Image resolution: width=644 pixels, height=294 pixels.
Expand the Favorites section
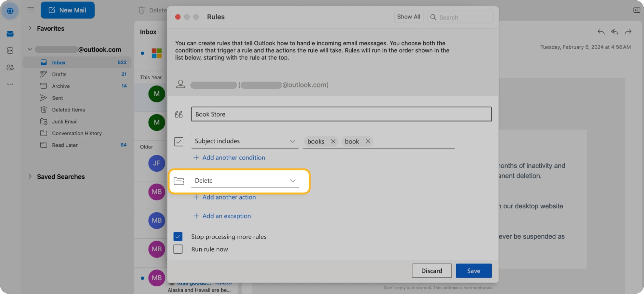coord(30,28)
